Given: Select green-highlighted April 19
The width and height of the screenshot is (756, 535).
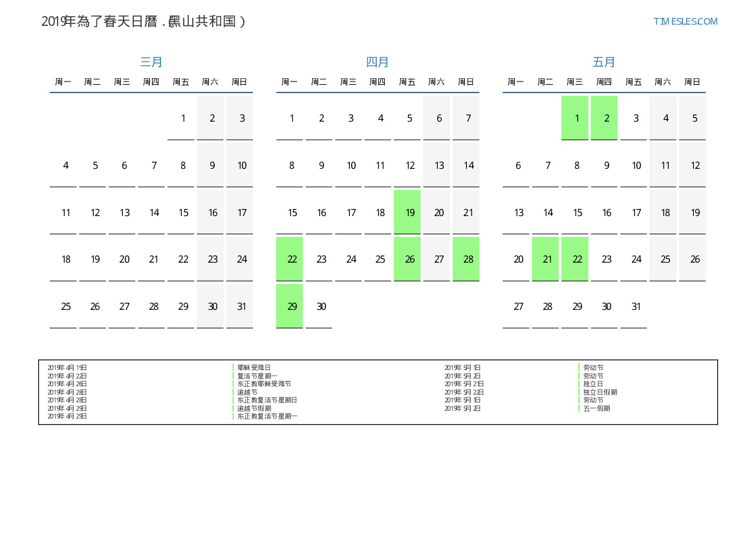Looking at the screenshot, I should pos(407,212).
